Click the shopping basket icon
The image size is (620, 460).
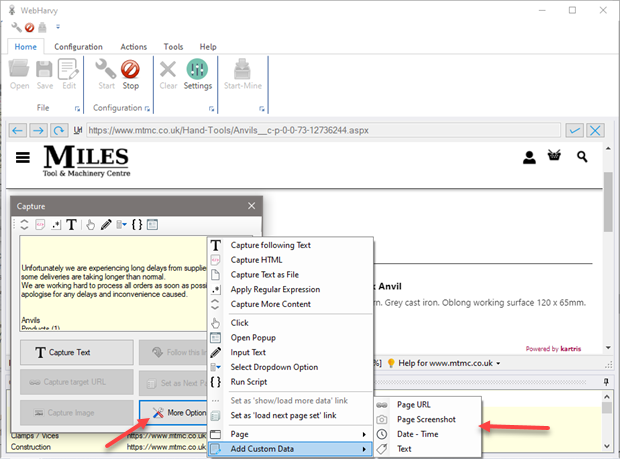555,157
